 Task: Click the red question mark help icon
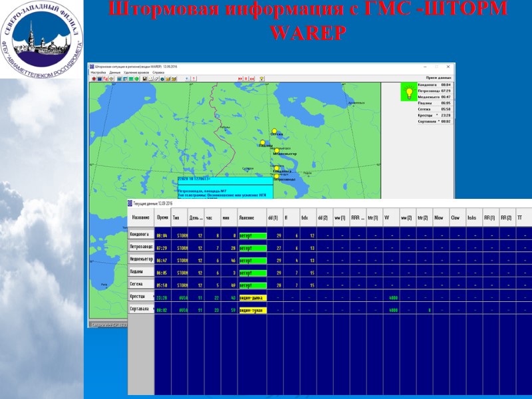(194, 78)
